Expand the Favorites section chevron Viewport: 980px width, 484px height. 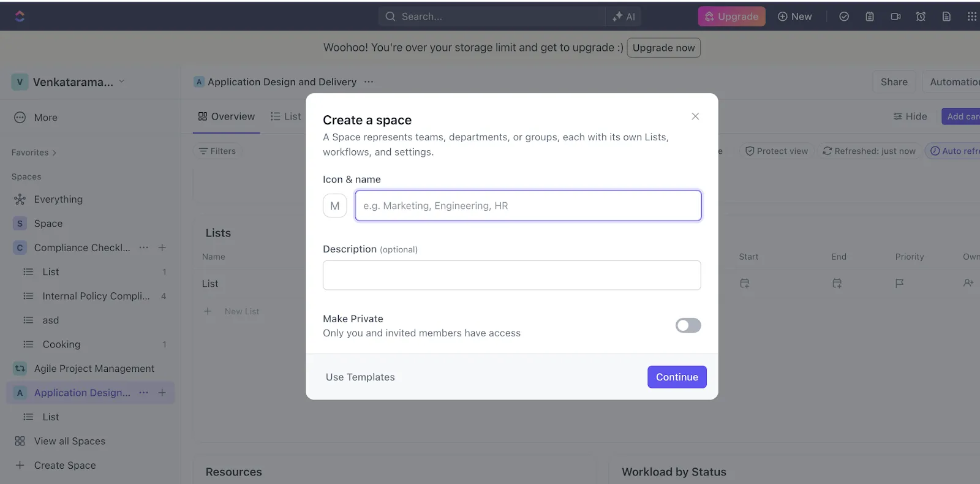click(x=55, y=153)
